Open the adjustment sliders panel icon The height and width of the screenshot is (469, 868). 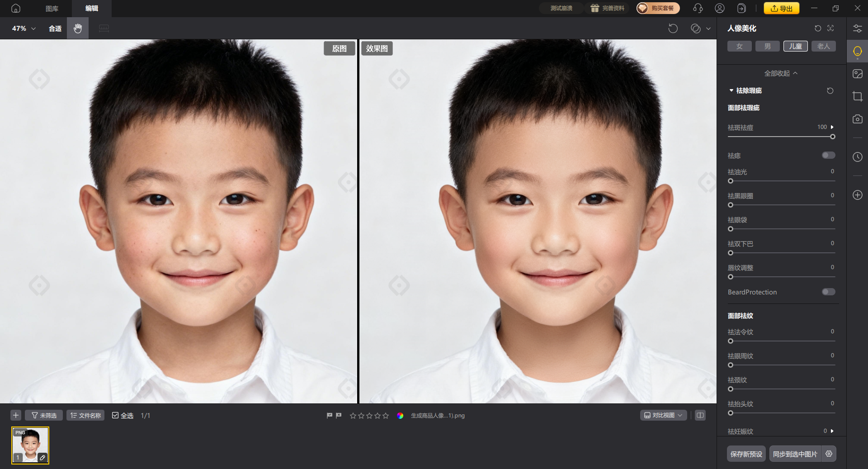coord(857,28)
